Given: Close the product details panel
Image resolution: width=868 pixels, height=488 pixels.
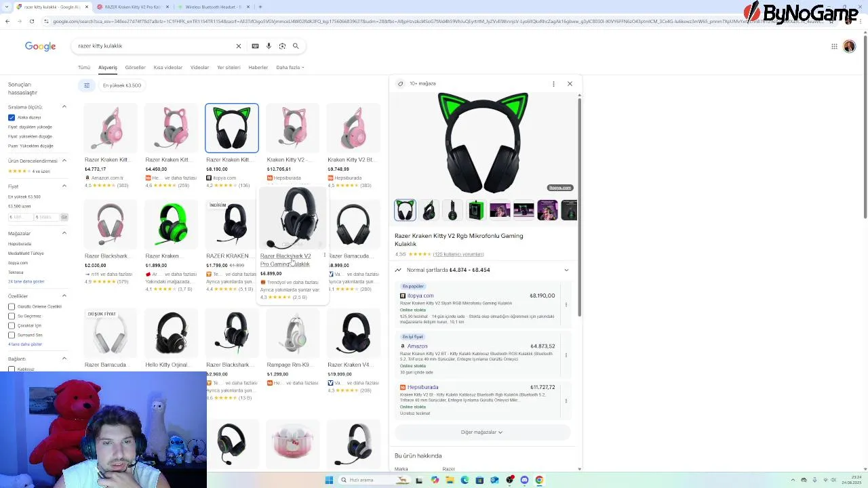Looking at the screenshot, I should [x=570, y=83].
